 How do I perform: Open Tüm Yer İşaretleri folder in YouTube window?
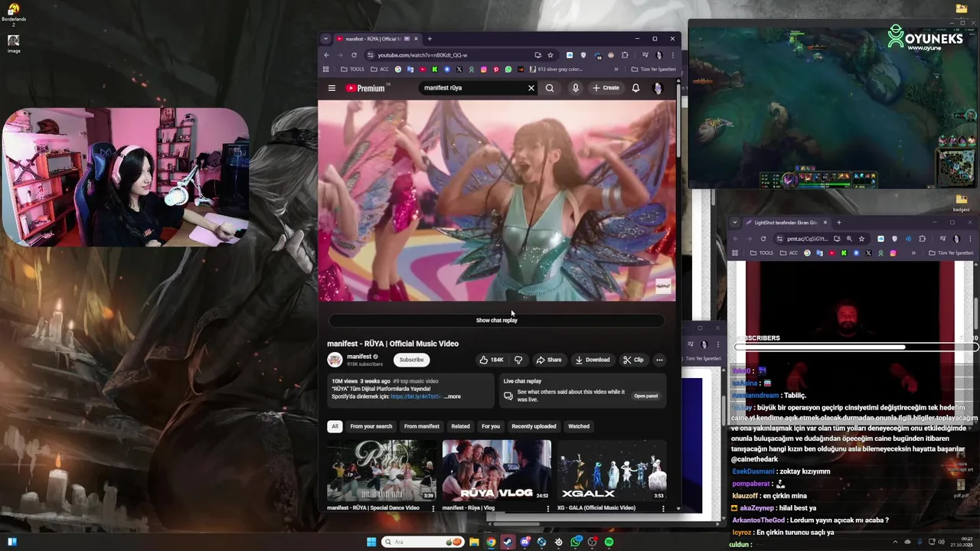click(x=653, y=70)
